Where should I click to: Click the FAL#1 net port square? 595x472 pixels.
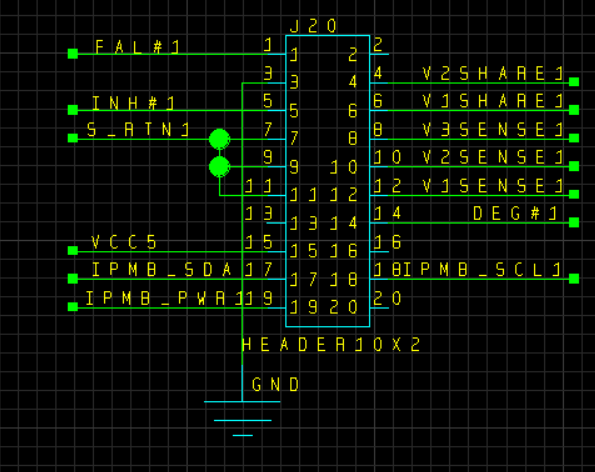pos(73,54)
